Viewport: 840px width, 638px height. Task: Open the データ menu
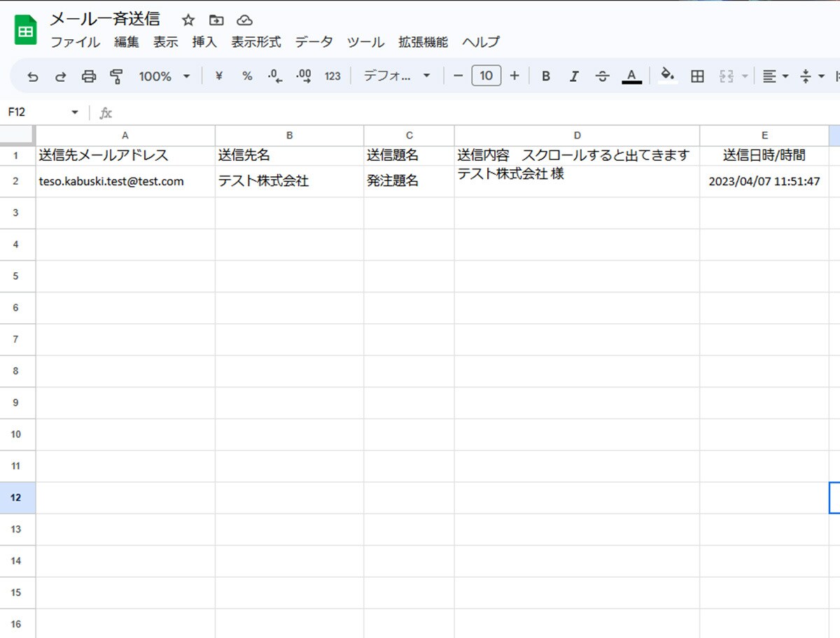point(314,42)
